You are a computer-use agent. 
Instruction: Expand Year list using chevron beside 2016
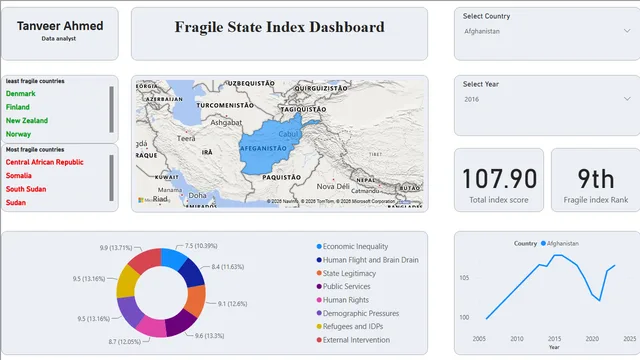pyautogui.click(x=627, y=99)
